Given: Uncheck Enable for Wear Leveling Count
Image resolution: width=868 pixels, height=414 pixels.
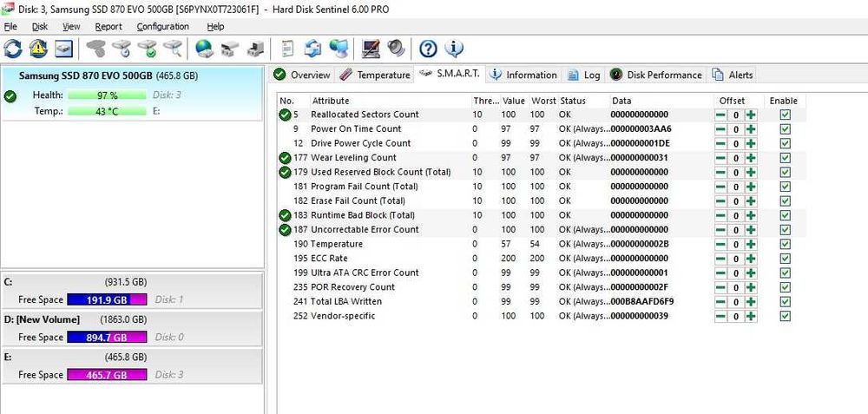Looking at the screenshot, I should [x=785, y=158].
